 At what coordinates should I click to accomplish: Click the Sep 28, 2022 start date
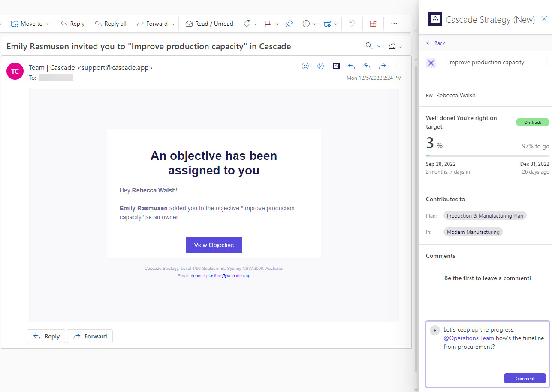[441, 164]
